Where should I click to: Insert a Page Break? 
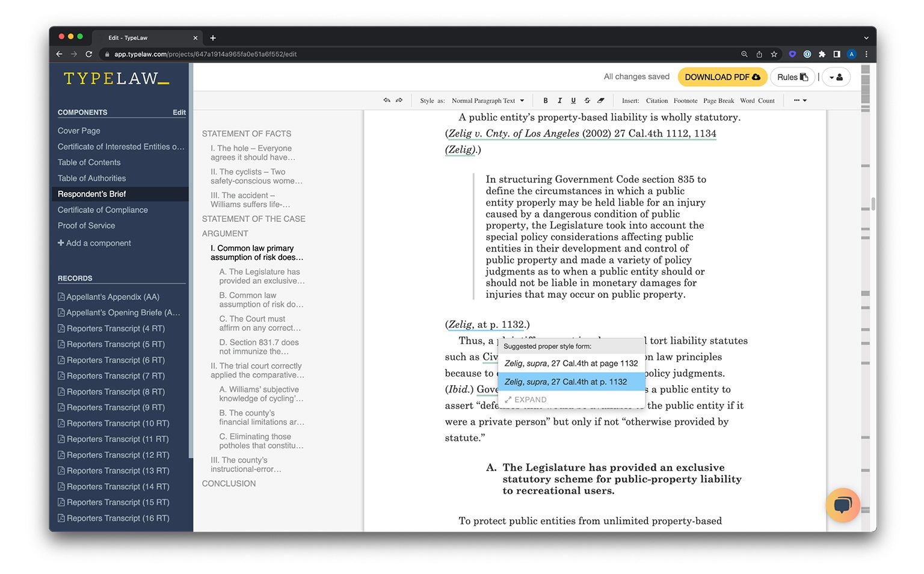[718, 100]
